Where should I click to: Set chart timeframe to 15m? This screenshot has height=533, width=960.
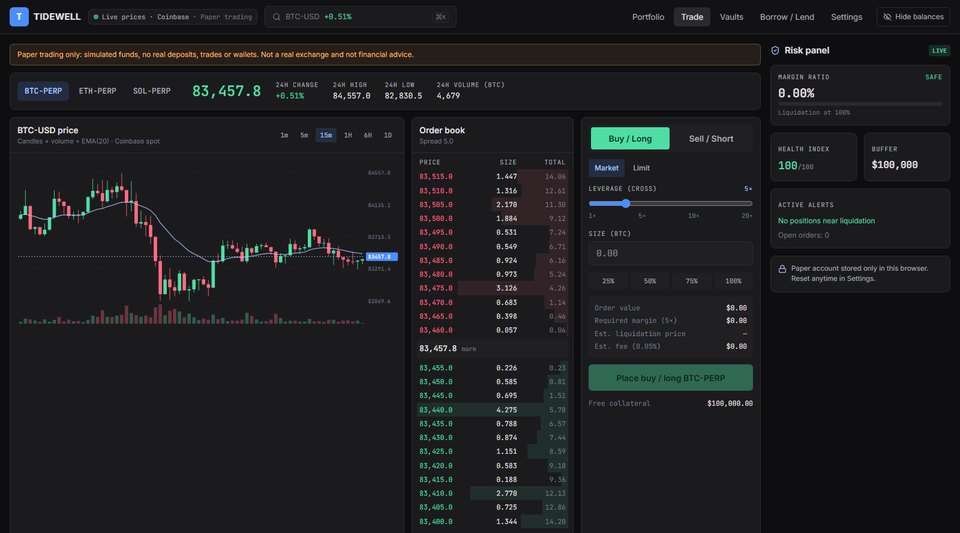pos(326,135)
